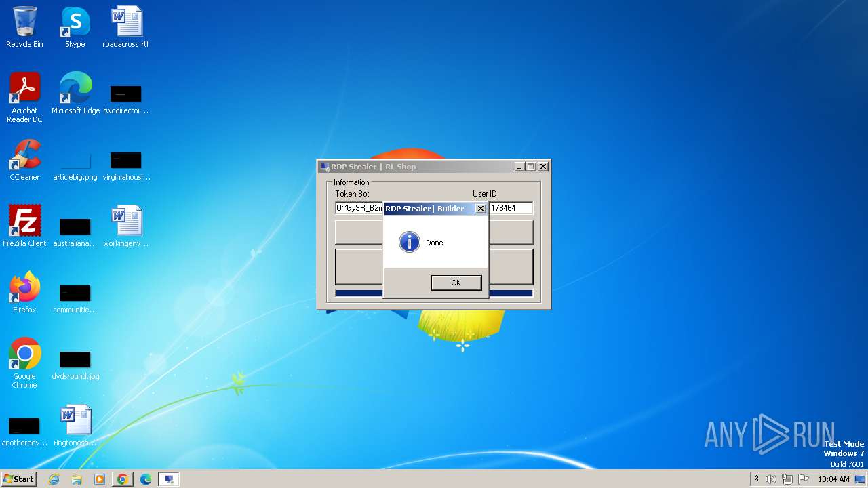Viewport: 868px width, 488px height.
Task: Close the RDP Stealer Builder dialog
Action: [x=480, y=209]
